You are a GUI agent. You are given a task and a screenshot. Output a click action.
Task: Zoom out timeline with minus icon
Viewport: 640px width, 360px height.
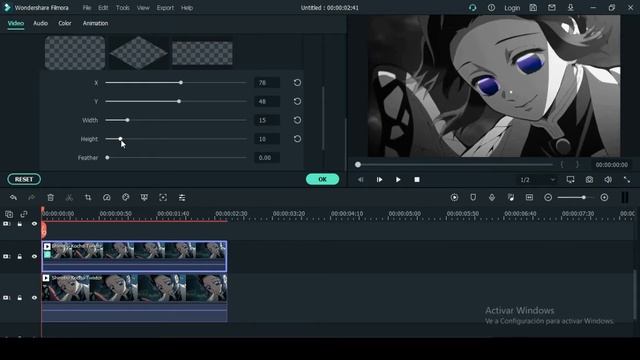click(548, 198)
